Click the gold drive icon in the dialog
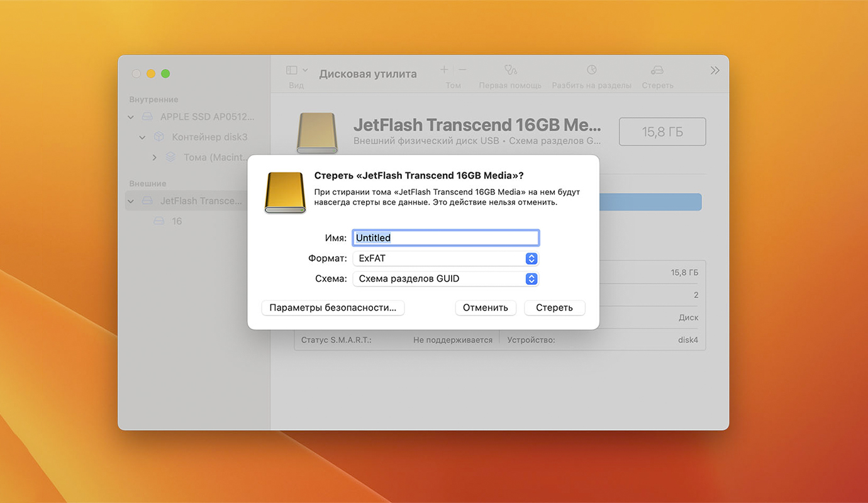The height and width of the screenshot is (503, 868). point(285,192)
